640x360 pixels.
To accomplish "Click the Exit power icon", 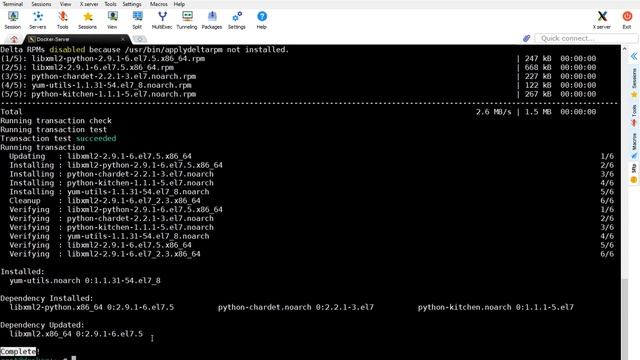I will pos(627,20).
